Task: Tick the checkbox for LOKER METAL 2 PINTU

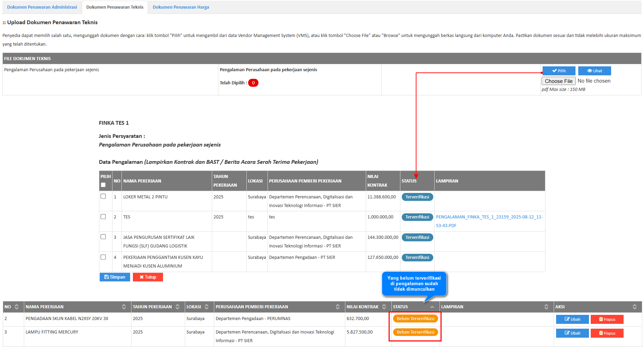Action: (x=103, y=196)
